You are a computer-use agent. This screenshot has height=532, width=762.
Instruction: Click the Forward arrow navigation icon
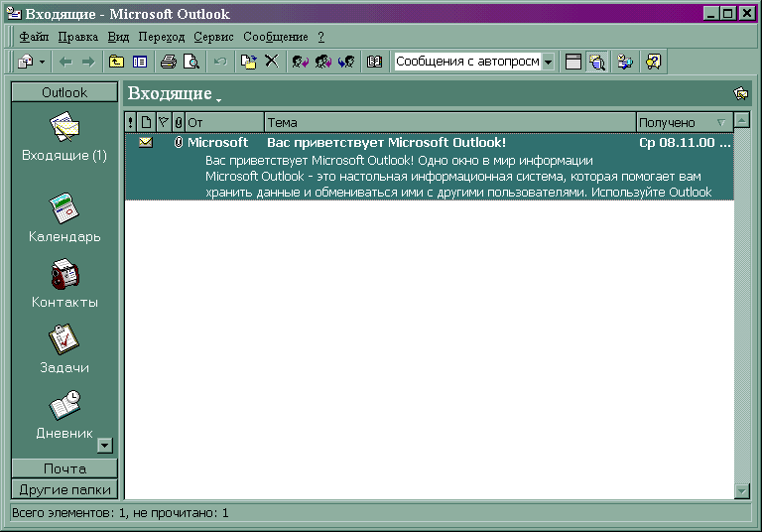tap(88, 62)
